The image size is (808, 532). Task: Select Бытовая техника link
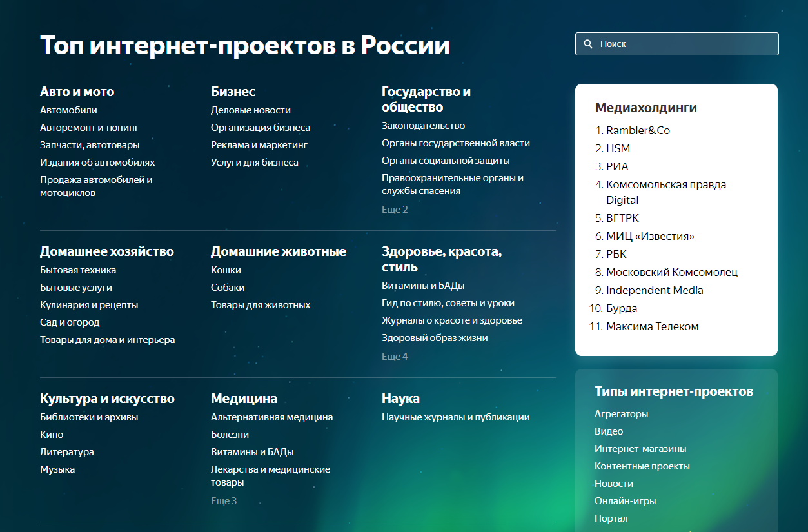(x=78, y=270)
